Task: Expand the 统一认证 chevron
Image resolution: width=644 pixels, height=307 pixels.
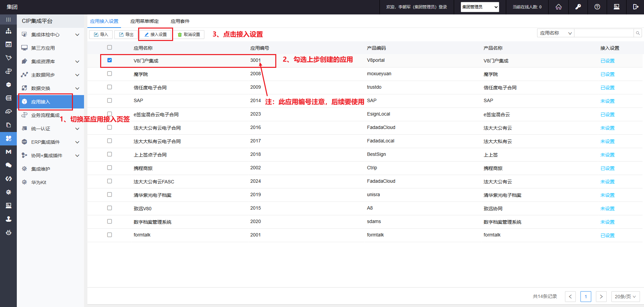Action: (77, 129)
